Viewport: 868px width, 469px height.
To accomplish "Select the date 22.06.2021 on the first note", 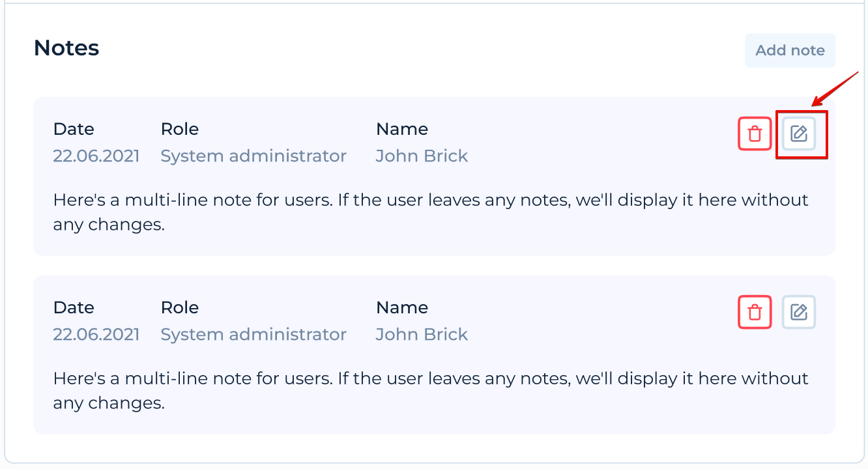I will (96, 156).
